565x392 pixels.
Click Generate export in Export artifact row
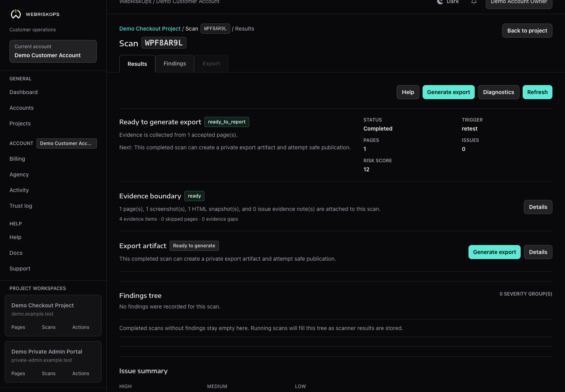[x=494, y=252]
